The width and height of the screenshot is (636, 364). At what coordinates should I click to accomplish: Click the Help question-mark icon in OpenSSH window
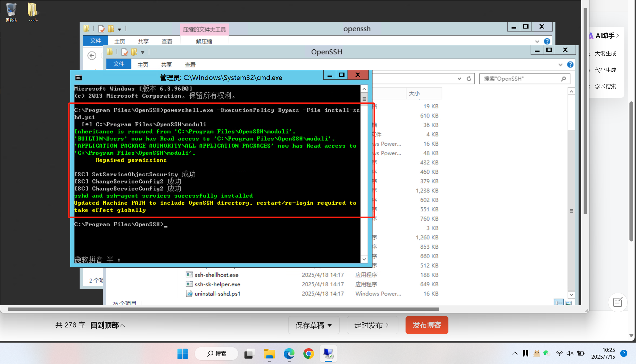[570, 64]
